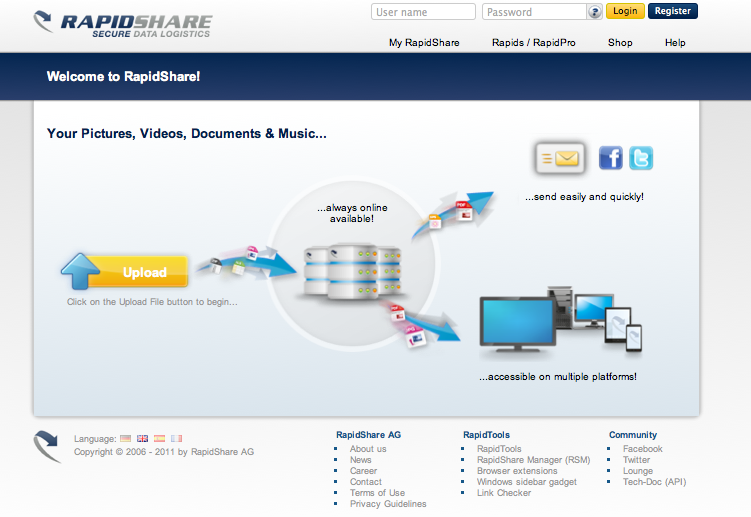This screenshot has height=517, width=751.
Task: Click the multiple platforms devices illustration
Action: point(561,321)
